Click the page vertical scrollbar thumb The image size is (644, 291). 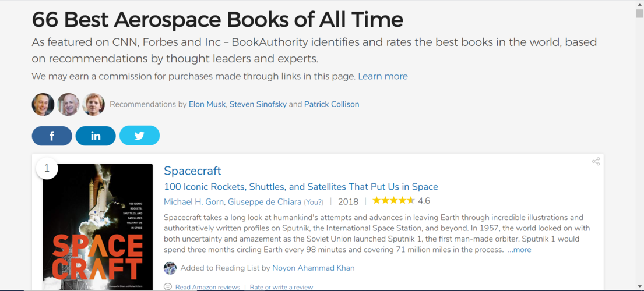pyautogui.click(x=639, y=13)
